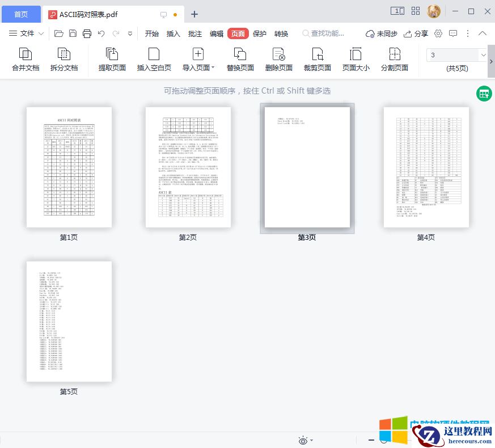The image size is (495, 448).
Task: Click the print icon
Action: (87, 33)
